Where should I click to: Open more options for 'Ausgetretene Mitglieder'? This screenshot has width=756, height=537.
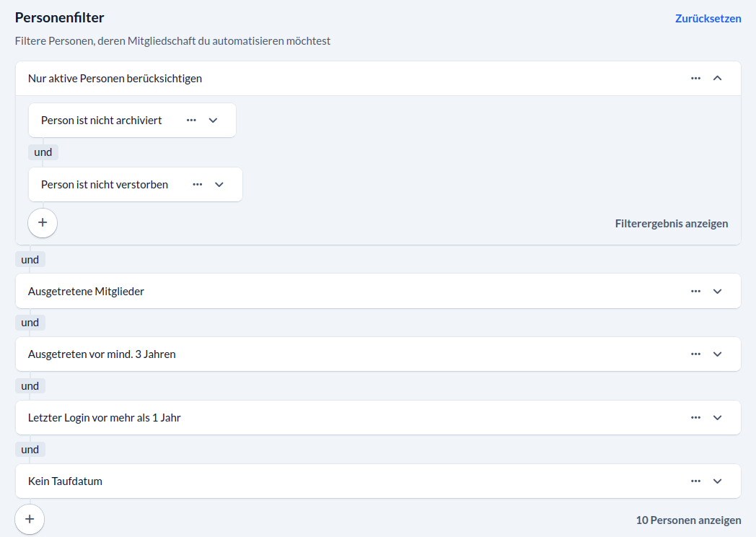click(695, 291)
